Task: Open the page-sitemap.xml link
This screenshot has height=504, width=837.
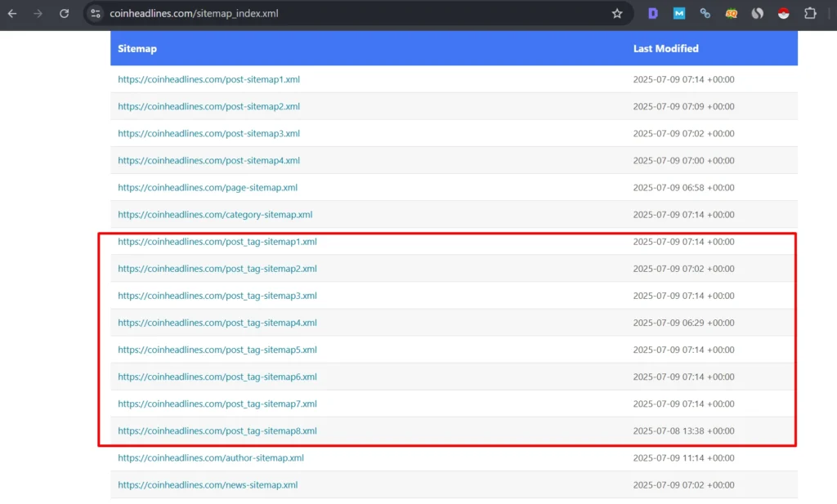Action: (x=208, y=188)
